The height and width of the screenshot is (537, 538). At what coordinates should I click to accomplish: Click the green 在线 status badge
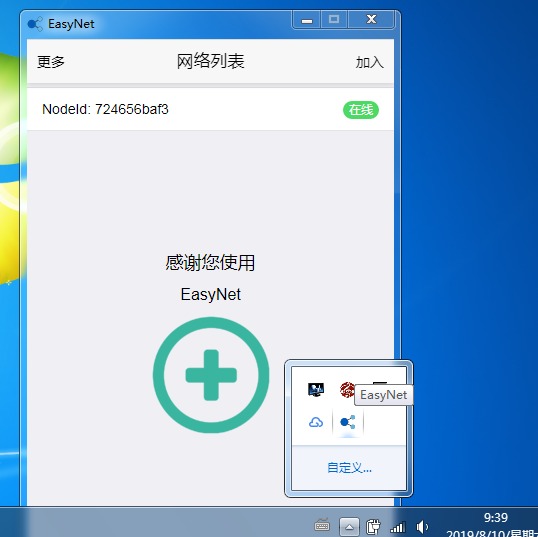(361, 110)
